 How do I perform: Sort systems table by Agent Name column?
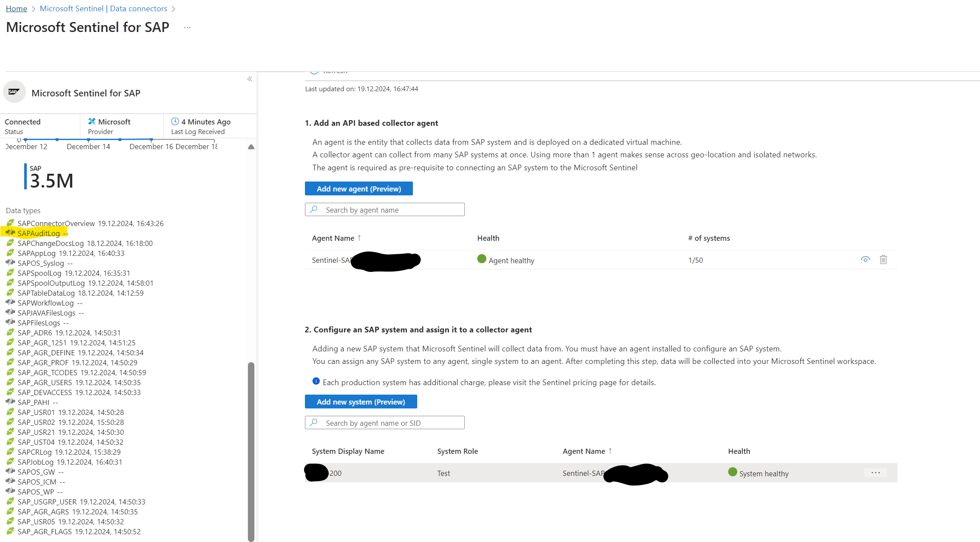pyautogui.click(x=587, y=451)
